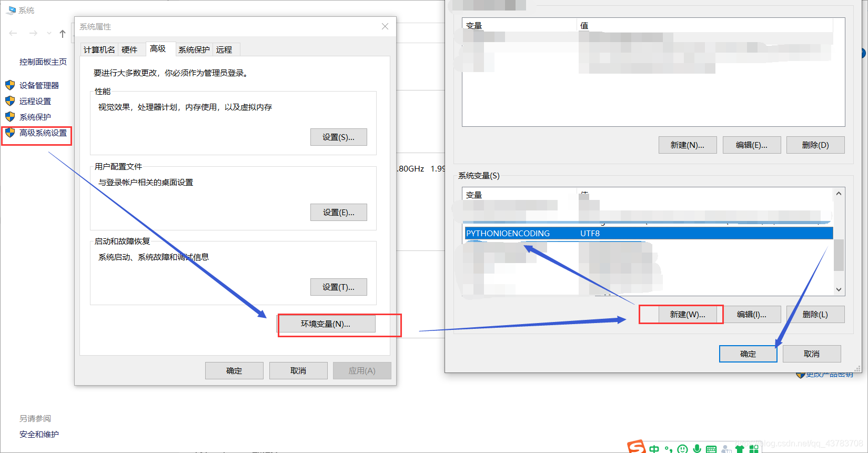This screenshot has height=453, width=868.
Task: Cancel the 系统属性 dialog
Action: coord(298,371)
